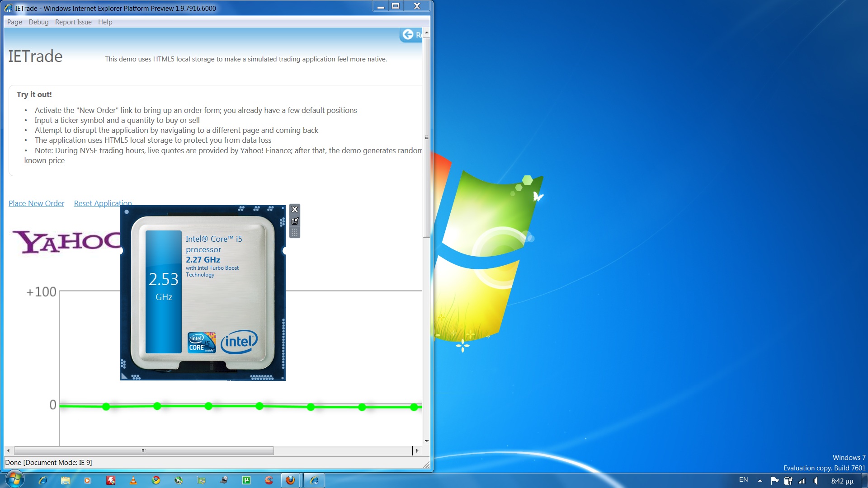
Task: Show hidden system tray icons
Action: (x=760, y=480)
